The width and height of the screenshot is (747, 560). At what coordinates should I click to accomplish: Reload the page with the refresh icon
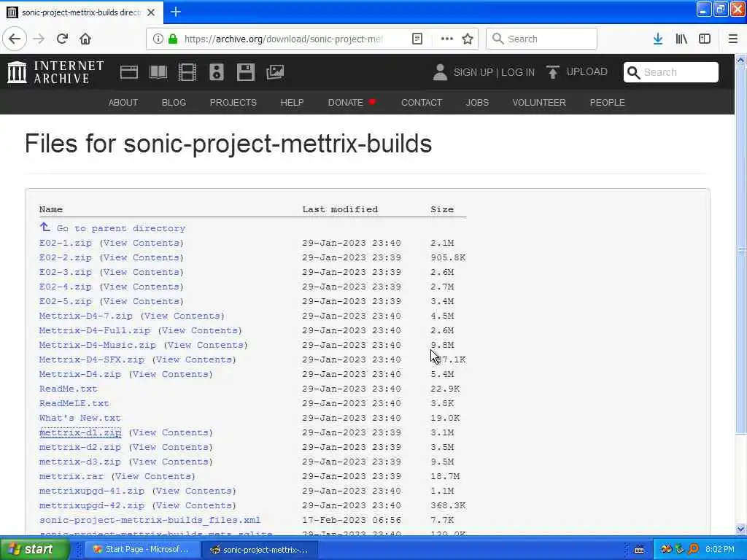point(62,39)
